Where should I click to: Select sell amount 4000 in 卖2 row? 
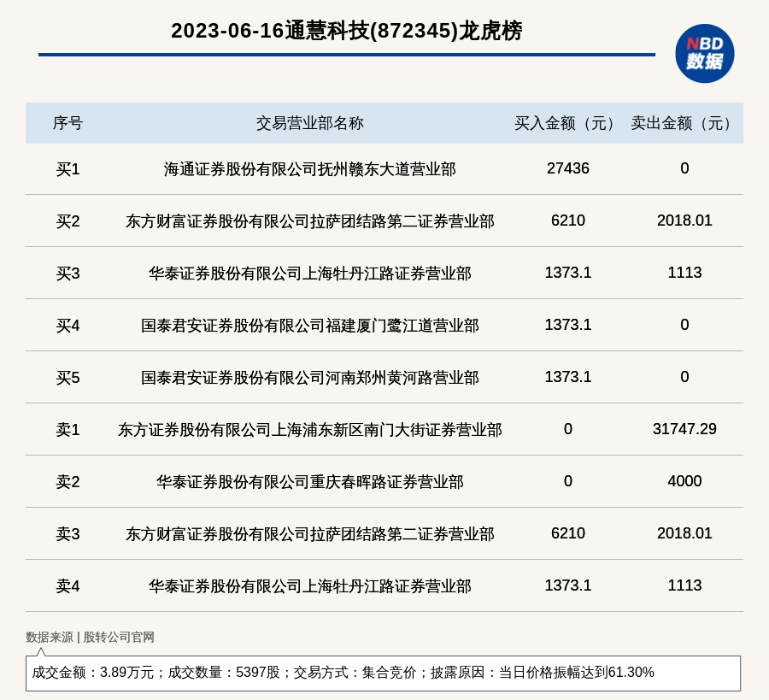684,480
